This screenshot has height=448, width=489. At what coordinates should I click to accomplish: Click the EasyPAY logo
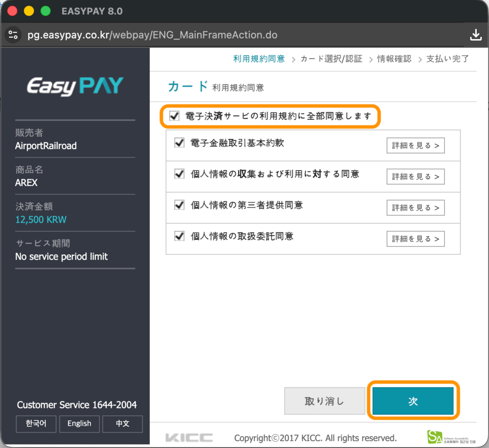point(75,86)
